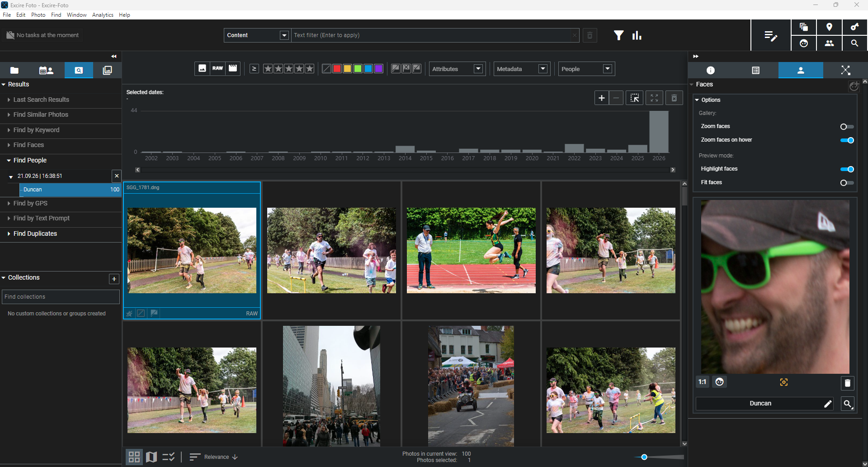This screenshot has height=467, width=868.
Task: Click the magnifier search panel icon
Action: [854, 43]
